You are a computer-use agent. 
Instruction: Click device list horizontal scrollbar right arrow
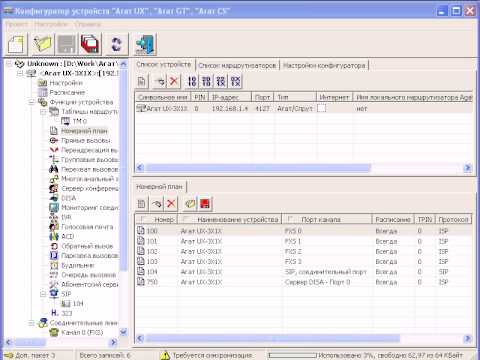468,168
